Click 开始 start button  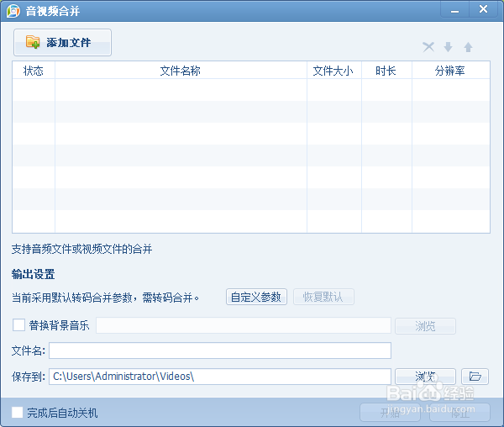click(390, 413)
